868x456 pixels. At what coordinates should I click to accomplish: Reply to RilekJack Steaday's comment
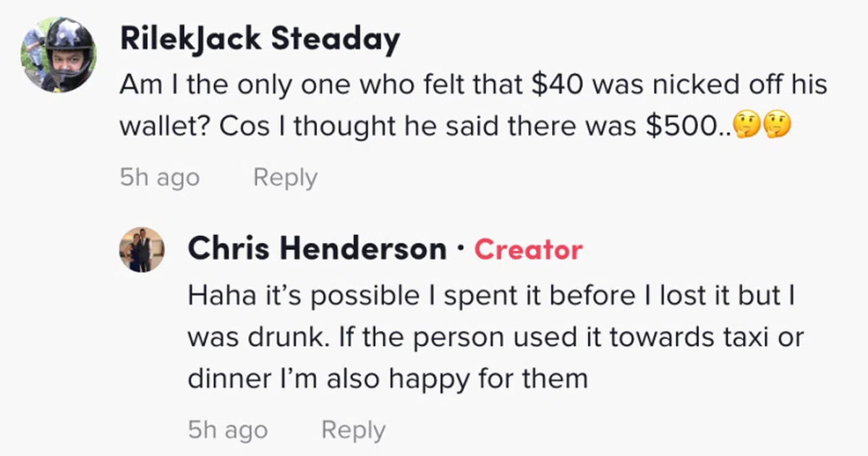(x=285, y=177)
